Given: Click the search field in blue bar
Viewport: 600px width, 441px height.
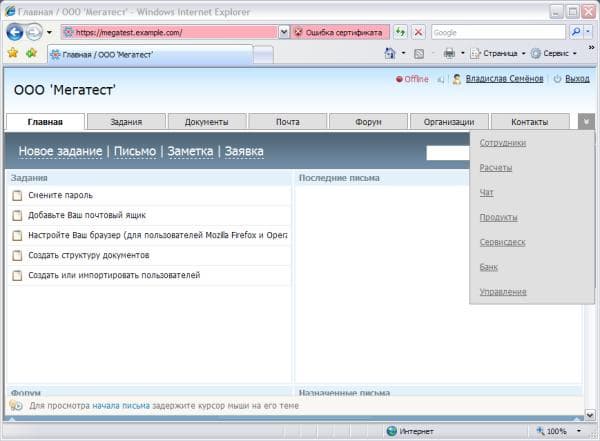Looking at the screenshot, I should [448, 153].
